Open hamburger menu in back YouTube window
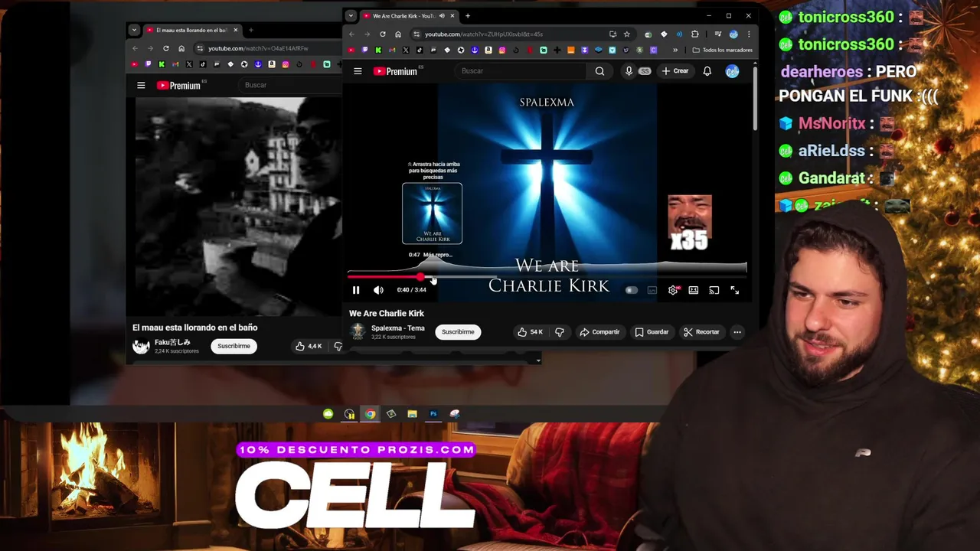Screen dimensions: 980x551 [141, 86]
